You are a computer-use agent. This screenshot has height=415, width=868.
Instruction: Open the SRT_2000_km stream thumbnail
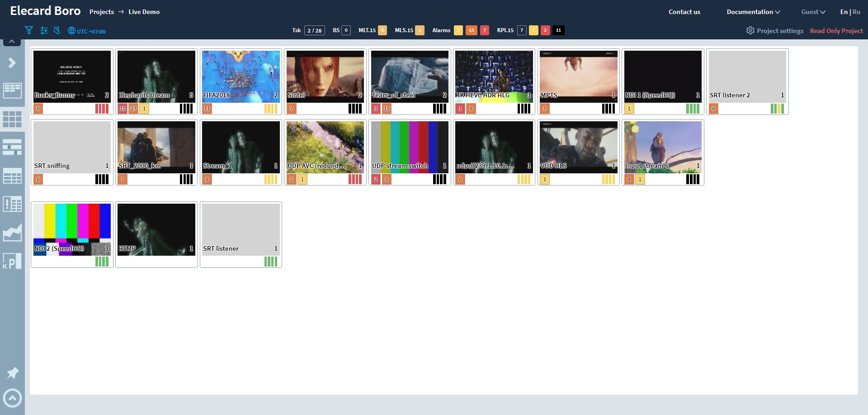(156, 147)
